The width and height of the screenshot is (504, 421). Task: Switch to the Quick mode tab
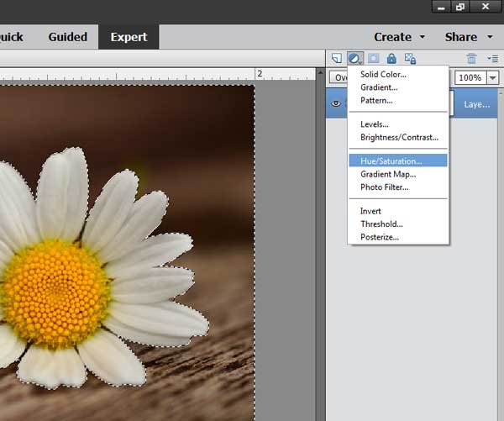point(12,37)
